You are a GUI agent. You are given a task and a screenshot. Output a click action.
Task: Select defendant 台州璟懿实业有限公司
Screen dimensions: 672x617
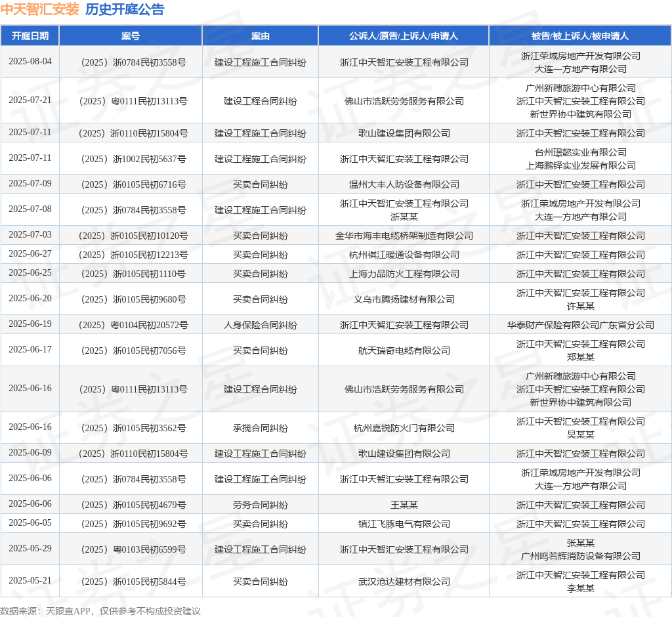click(580, 153)
